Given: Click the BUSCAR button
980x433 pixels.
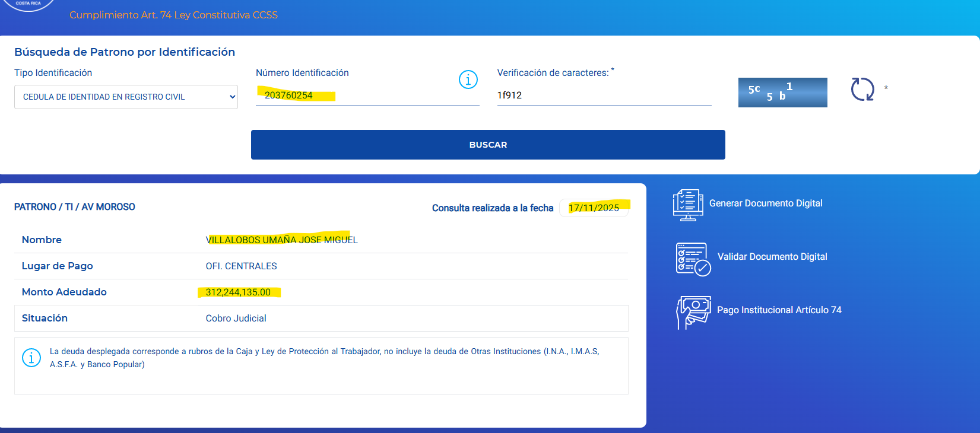Looking at the screenshot, I should (x=488, y=145).
